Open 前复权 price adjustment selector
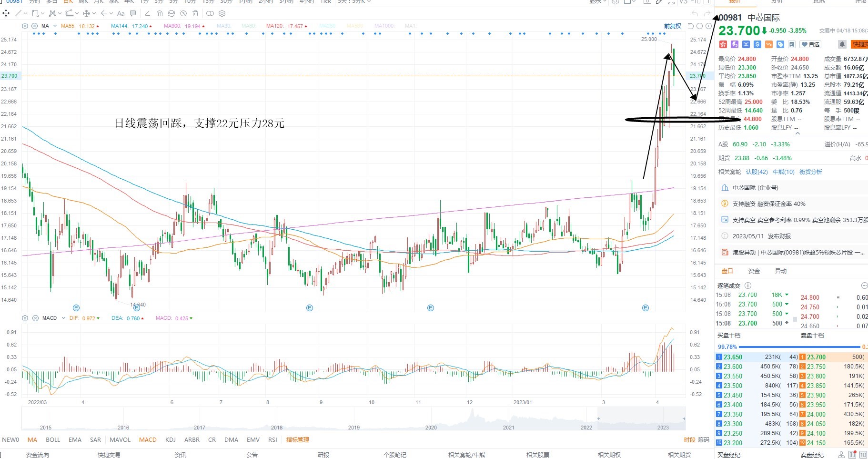Screen dimensions: 868x459 [673, 26]
